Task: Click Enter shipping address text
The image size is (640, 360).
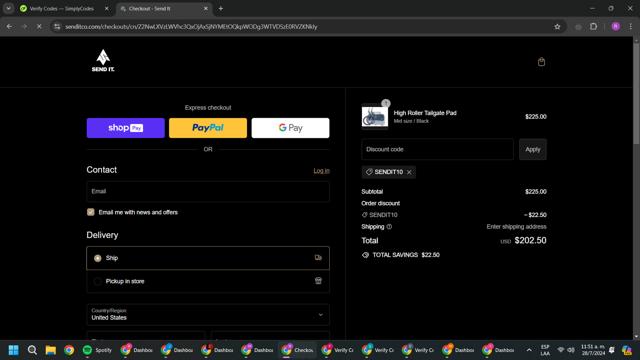Action: point(516,227)
